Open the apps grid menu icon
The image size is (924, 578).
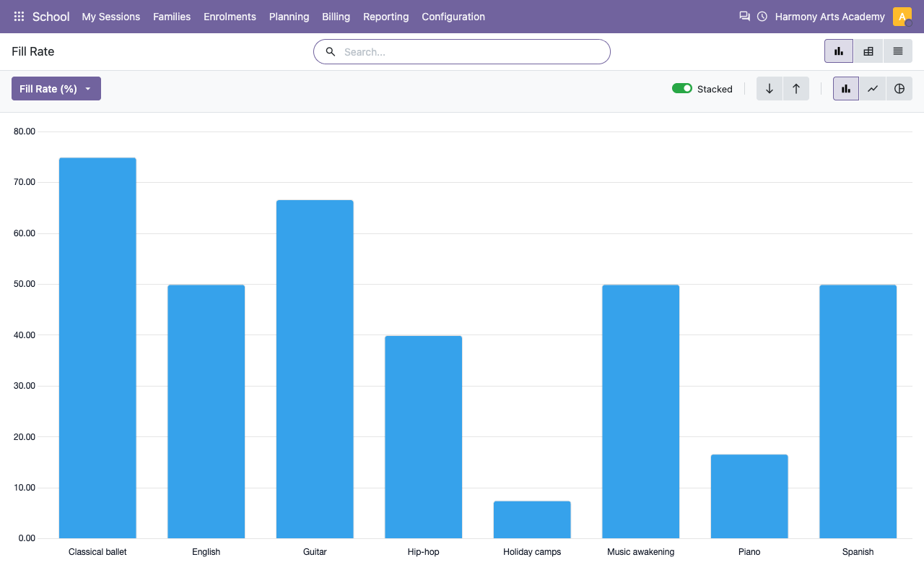[x=19, y=17]
